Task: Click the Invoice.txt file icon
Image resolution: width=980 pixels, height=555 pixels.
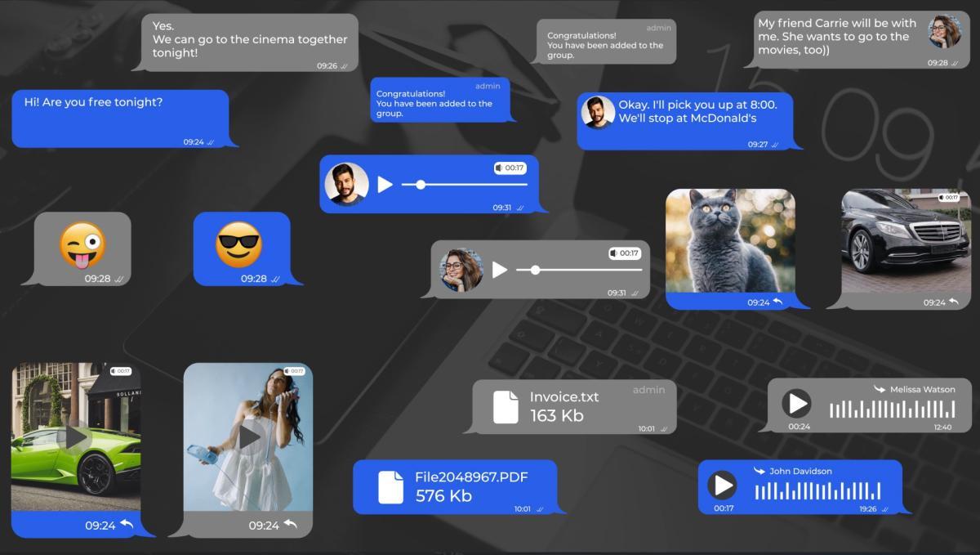Action: pos(506,406)
